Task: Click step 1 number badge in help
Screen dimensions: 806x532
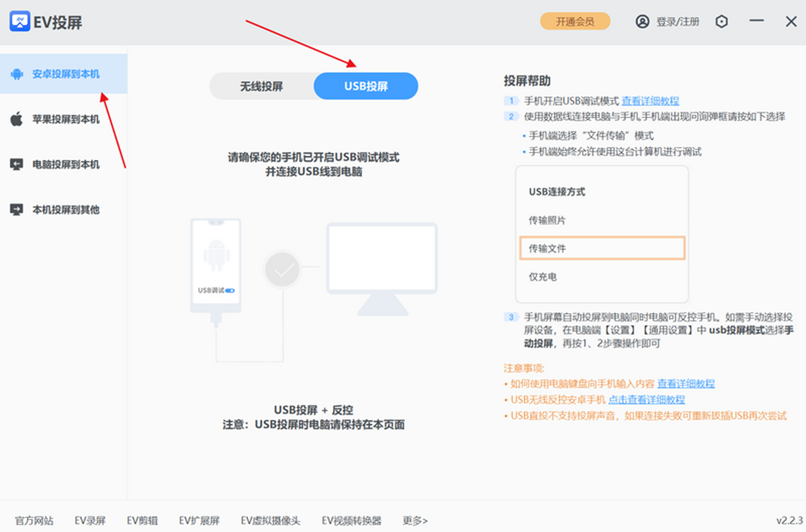Action: pyautogui.click(x=512, y=101)
